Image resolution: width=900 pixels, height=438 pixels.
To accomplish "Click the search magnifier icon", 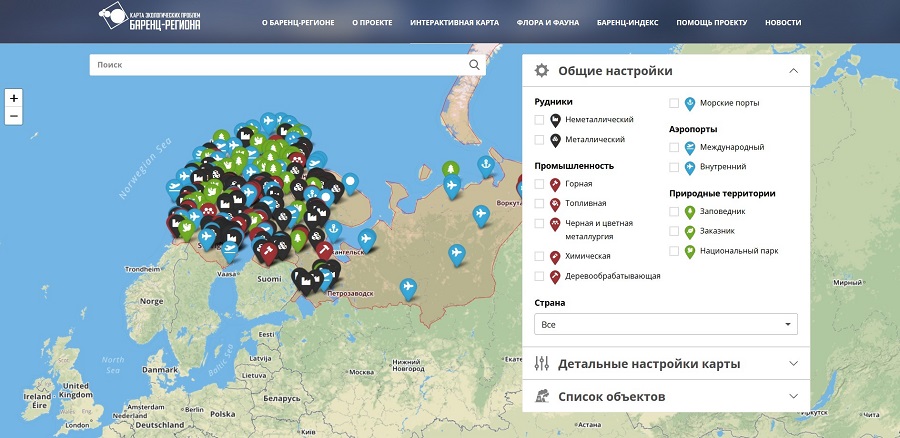I will pos(474,65).
